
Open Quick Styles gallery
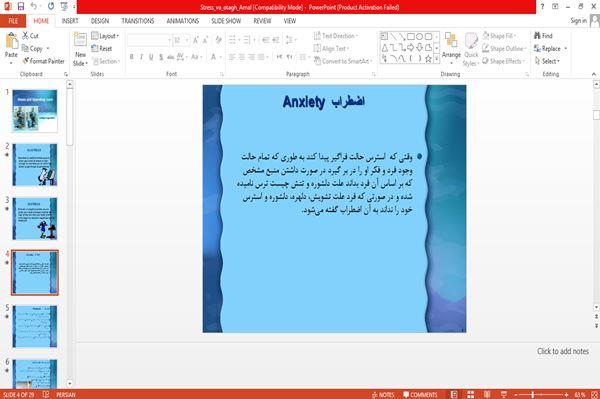pyautogui.click(x=471, y=50)
